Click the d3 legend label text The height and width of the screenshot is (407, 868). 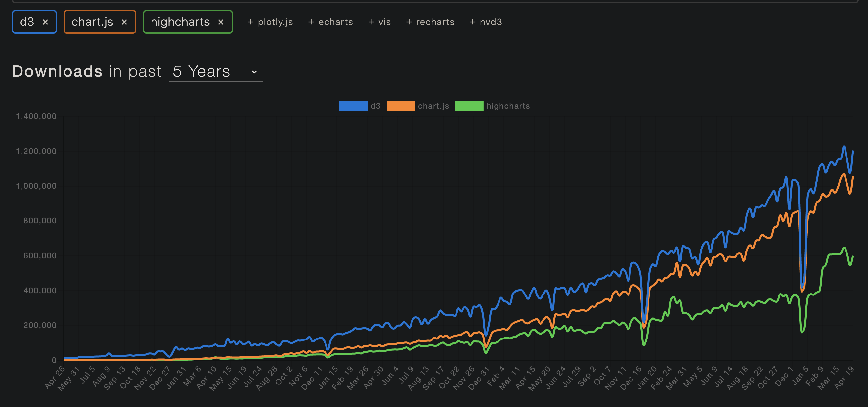(375, 106)
